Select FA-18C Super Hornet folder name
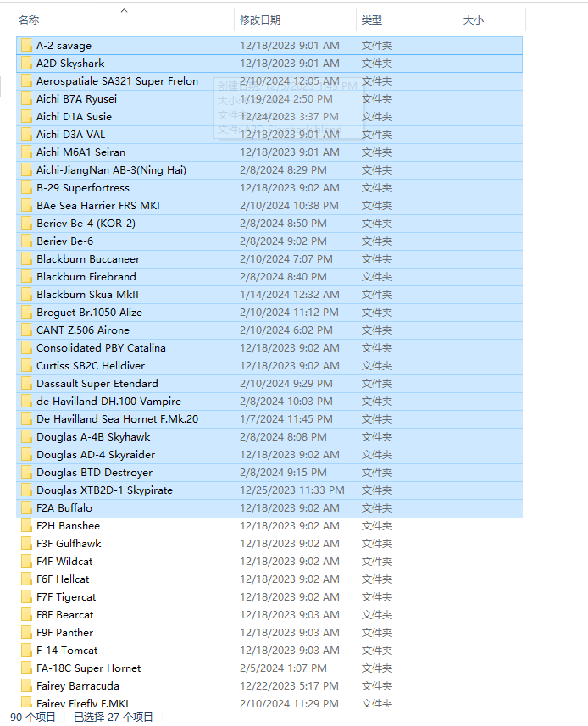 click(x=89, y=668)
